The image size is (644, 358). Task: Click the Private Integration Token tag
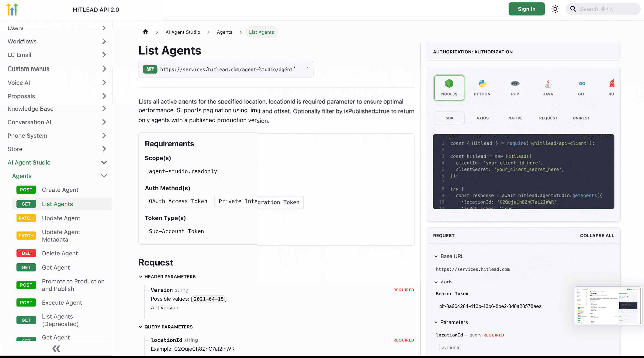pos(259,202)
